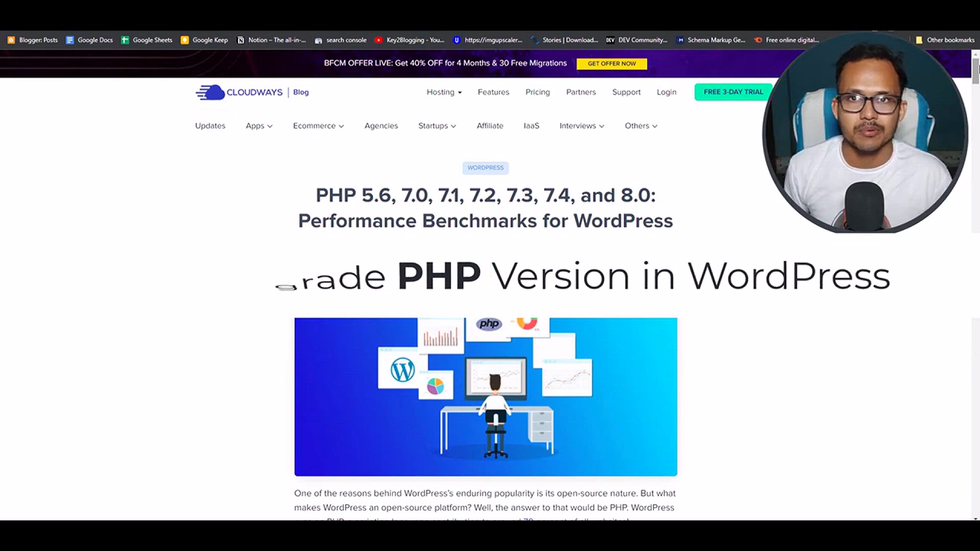The image size is (980, 551).
Task: Open the Stories Download bookmark
Action: tap(565, 40)
